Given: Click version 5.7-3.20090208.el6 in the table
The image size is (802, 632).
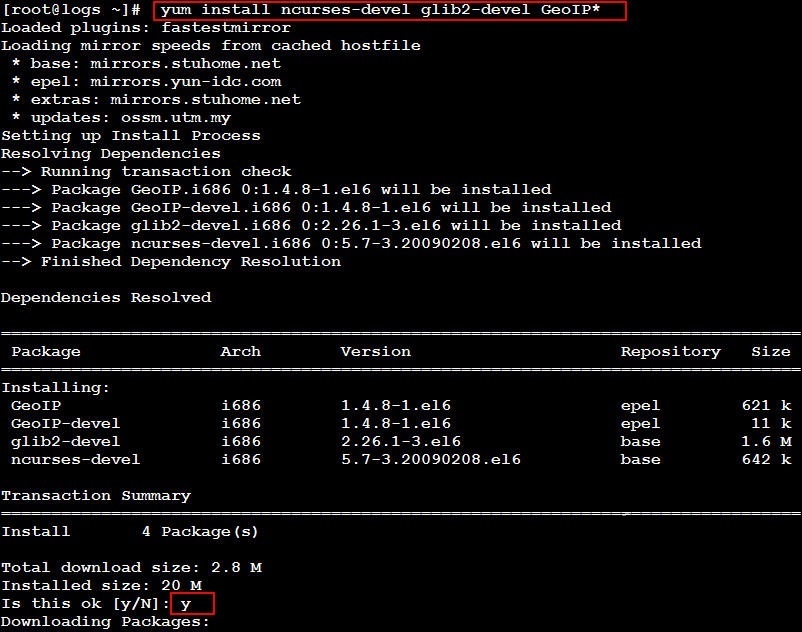Looking at the screenshot, I should click(430, 460).
